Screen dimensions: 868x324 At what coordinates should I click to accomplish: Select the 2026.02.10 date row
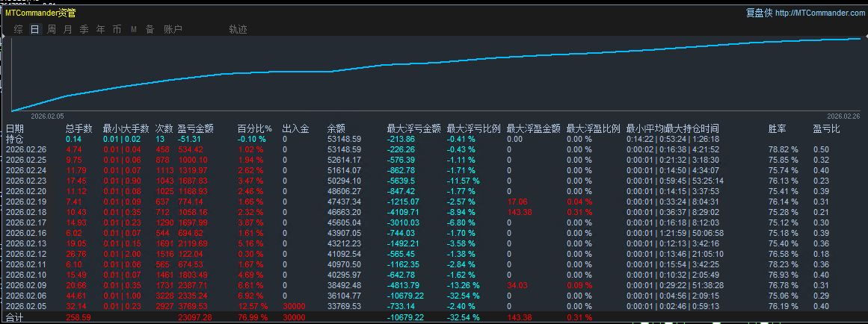pyautogui.click(x=26, y=275)
